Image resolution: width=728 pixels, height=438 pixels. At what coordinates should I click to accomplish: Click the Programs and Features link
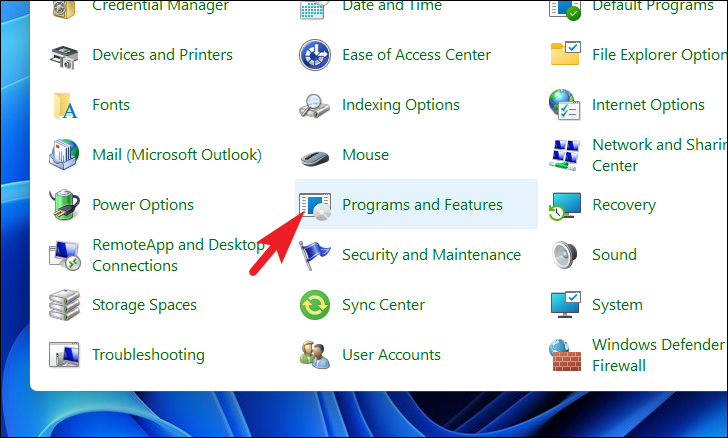coord(422,205)
